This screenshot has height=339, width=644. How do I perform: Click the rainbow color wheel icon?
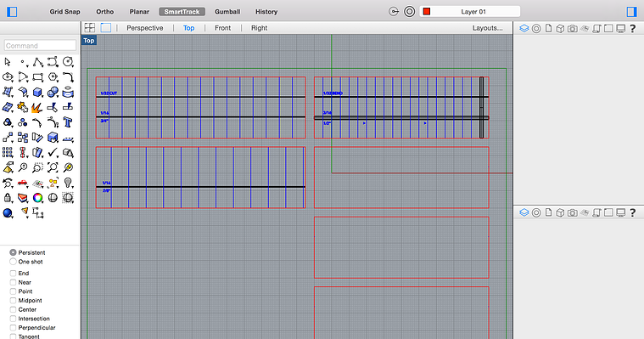coord(37,198)
